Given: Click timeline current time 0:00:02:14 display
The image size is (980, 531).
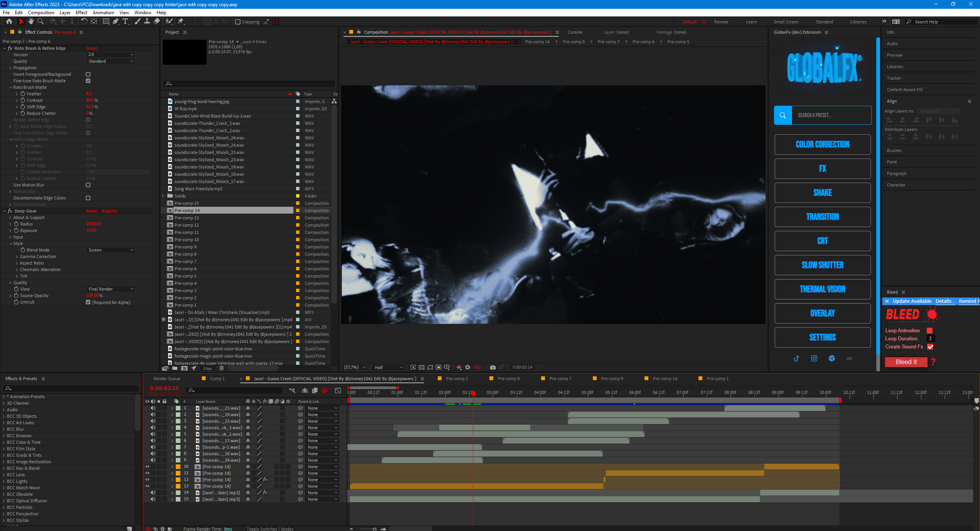Looking at the screenshot, I should point(164,389).
